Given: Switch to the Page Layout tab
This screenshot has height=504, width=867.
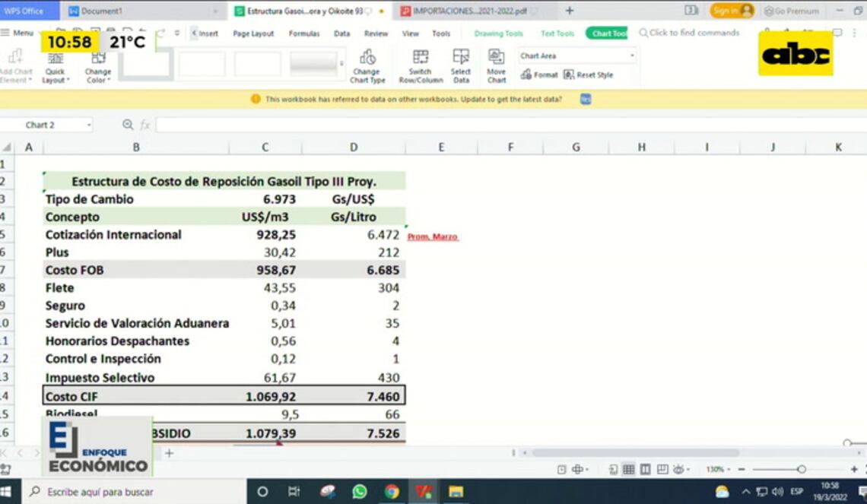Looking at the screenshot, I should [253, 33].
